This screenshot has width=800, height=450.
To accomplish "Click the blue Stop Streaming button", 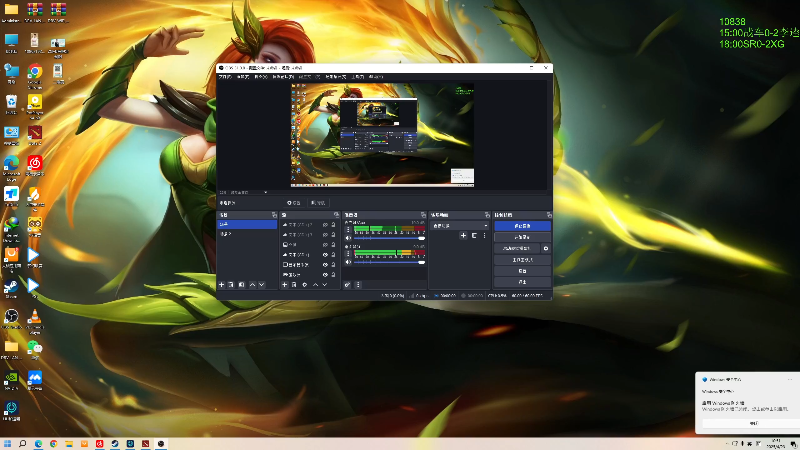I will 522,226.
